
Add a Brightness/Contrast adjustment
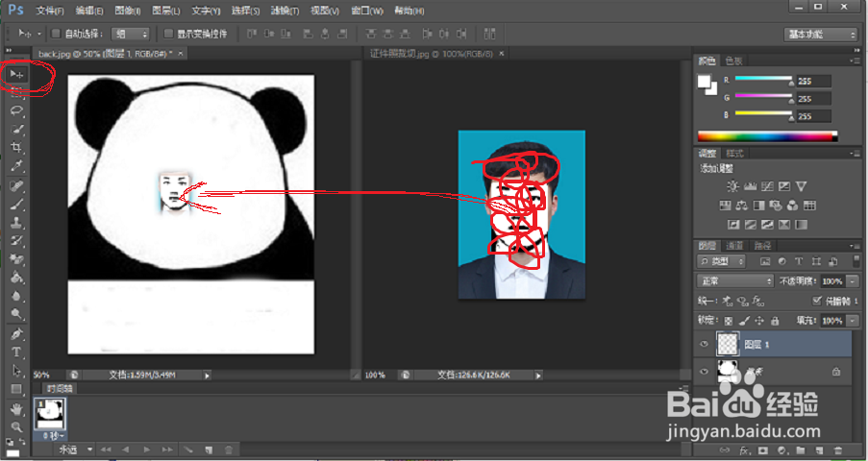click(x=733, y=186)
